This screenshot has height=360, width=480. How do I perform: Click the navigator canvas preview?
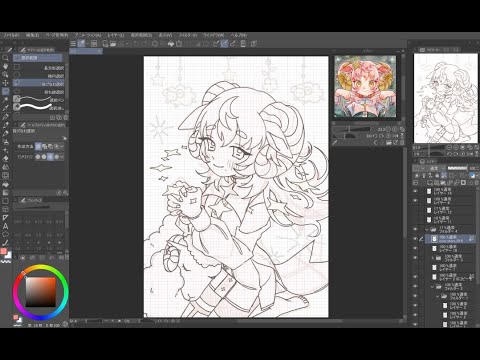pos(445,98)
